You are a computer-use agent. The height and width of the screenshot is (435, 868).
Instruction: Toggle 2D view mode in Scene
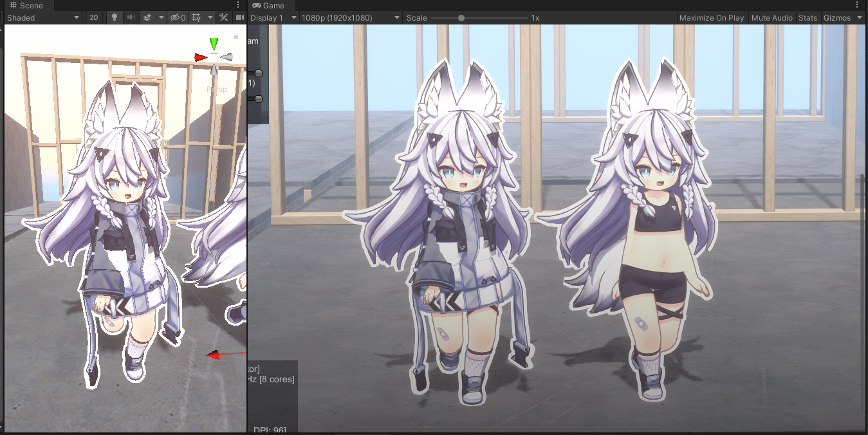[94, 18]
